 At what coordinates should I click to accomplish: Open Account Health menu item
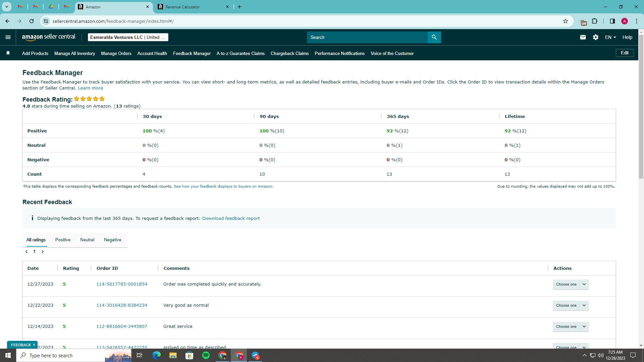click(x=152, y=53)
